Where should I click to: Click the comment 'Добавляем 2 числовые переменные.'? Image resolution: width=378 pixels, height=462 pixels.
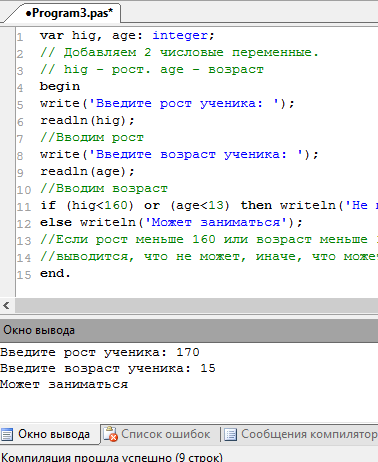(x=179, y=52)
